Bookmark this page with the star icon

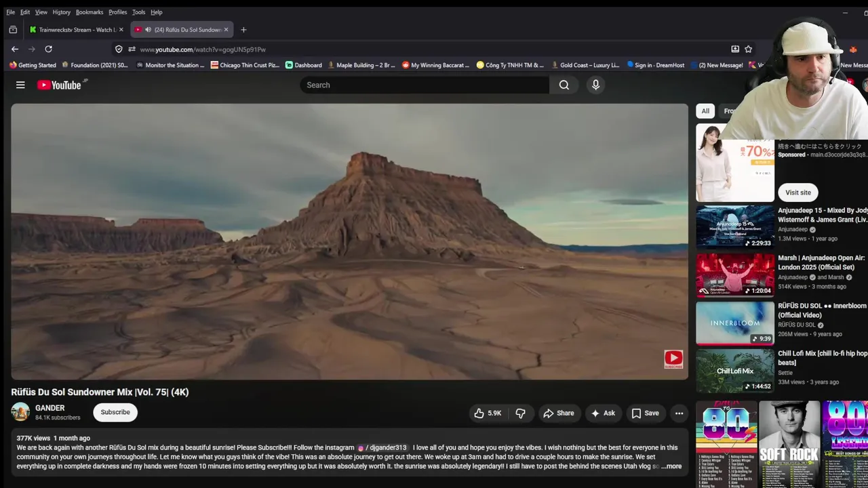point(748,49)
